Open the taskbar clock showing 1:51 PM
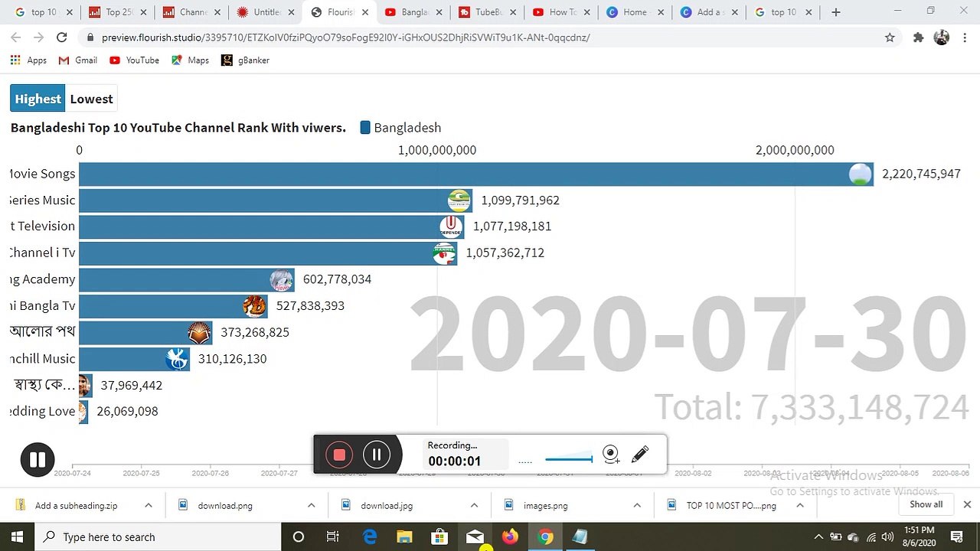 pyautogui.click(x=919, y=536)
